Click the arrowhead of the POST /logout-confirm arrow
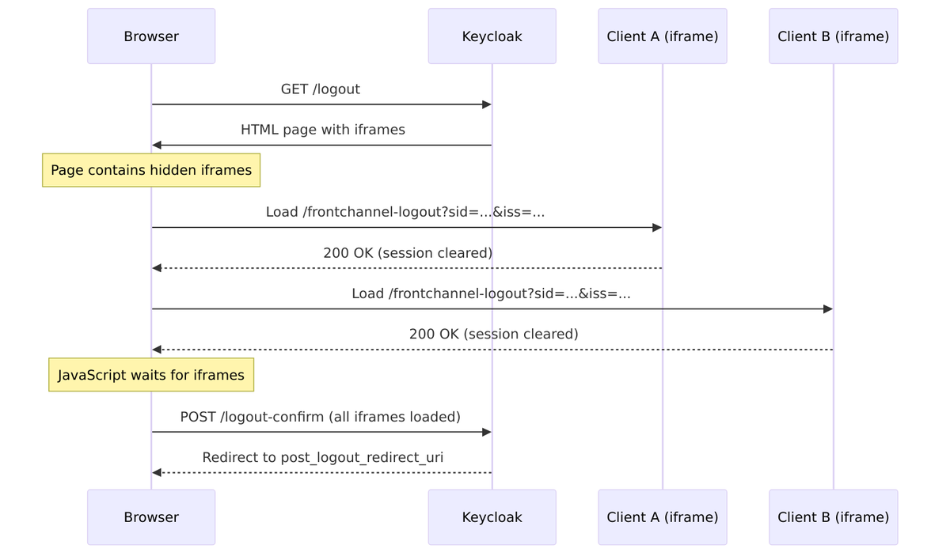This screenshot has height=560, width=950. click(x=487, y=432)
